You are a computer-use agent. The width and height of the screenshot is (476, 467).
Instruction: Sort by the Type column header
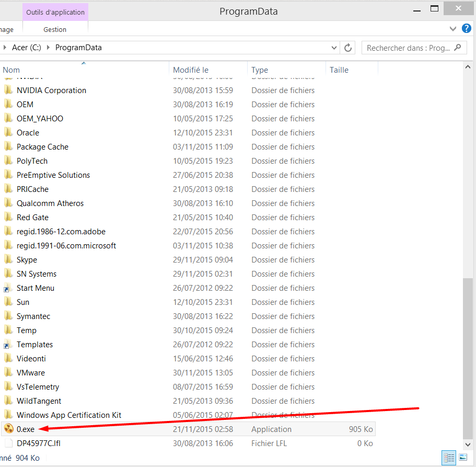point(260,70)
